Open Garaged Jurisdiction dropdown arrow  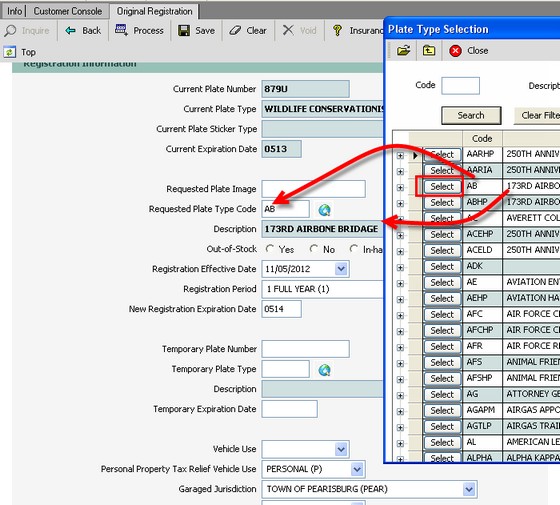(x=469, y=489)
